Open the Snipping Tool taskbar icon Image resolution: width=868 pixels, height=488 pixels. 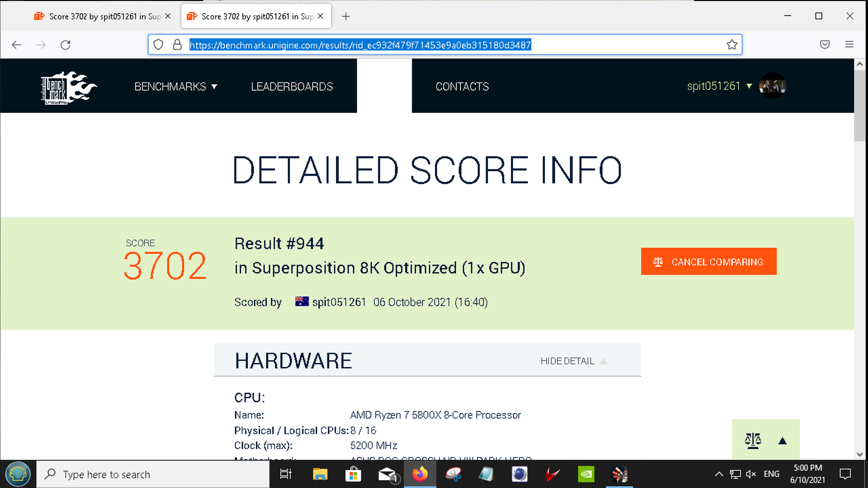453,474
